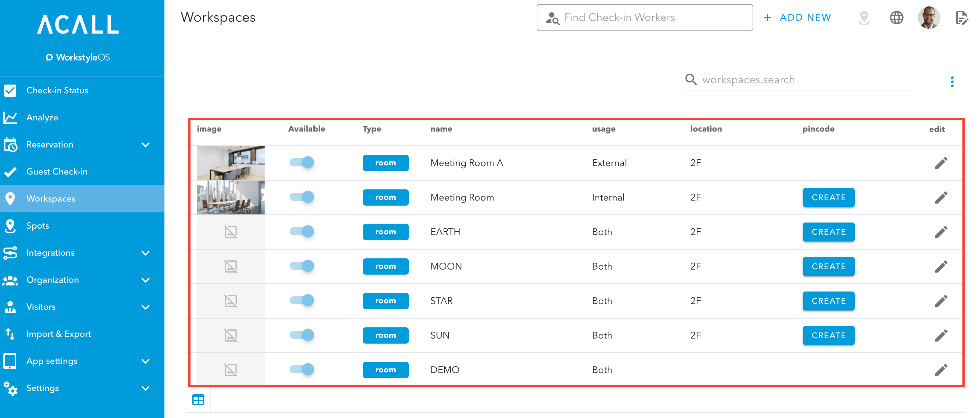The image size is (980, 418).
Task: Click the location pin icon in header
Action: [864, 18]
